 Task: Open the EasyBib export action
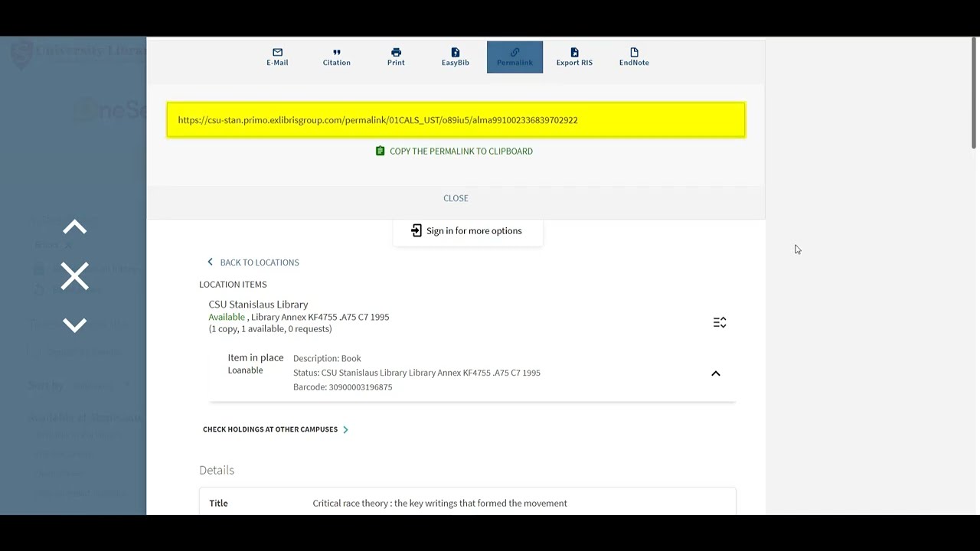point(455,57)
